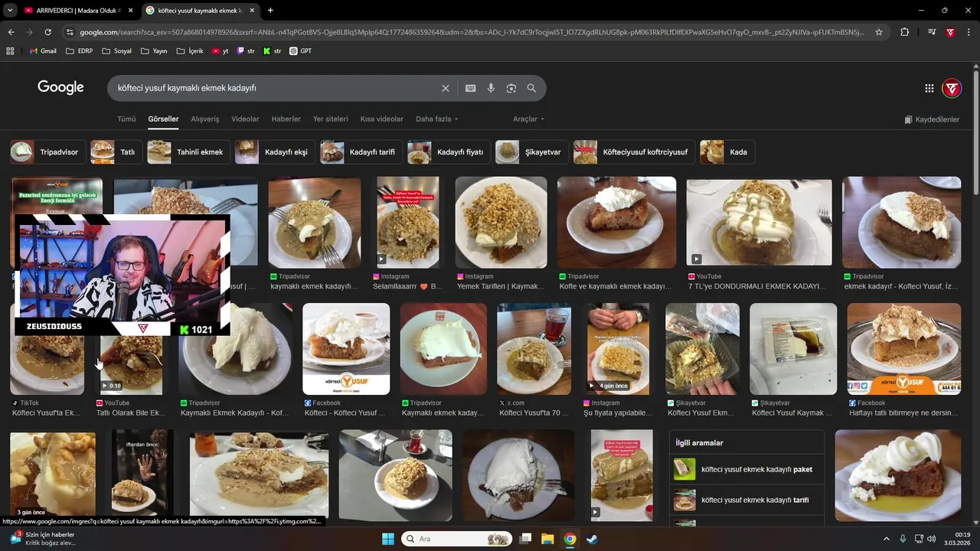Switch to the Tümü results tab
The image size is (980, 551).
coord(126,119)
